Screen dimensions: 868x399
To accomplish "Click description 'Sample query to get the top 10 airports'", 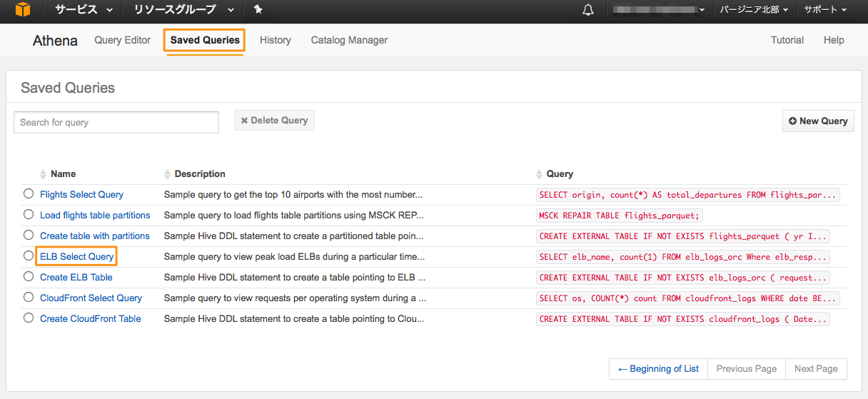I will pos(293,194).
